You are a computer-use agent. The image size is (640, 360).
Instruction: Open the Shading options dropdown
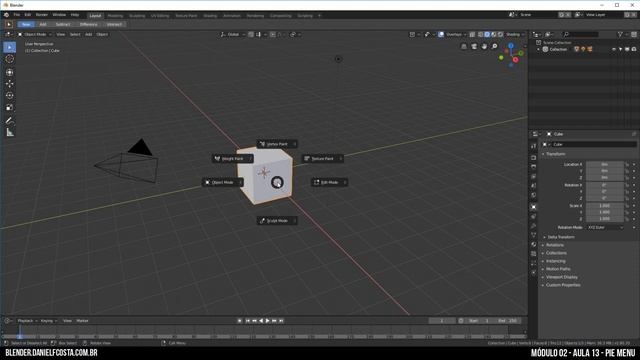point(515,35)
